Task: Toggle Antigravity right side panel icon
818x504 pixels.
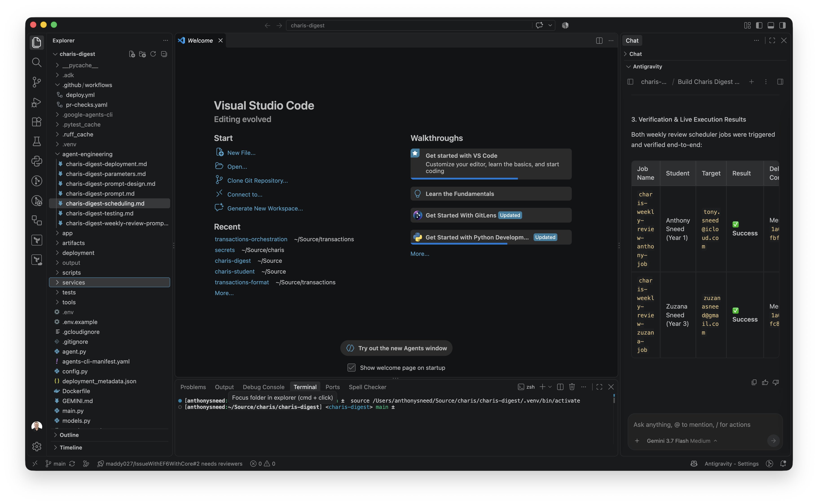Action: (x=780, y=82)
